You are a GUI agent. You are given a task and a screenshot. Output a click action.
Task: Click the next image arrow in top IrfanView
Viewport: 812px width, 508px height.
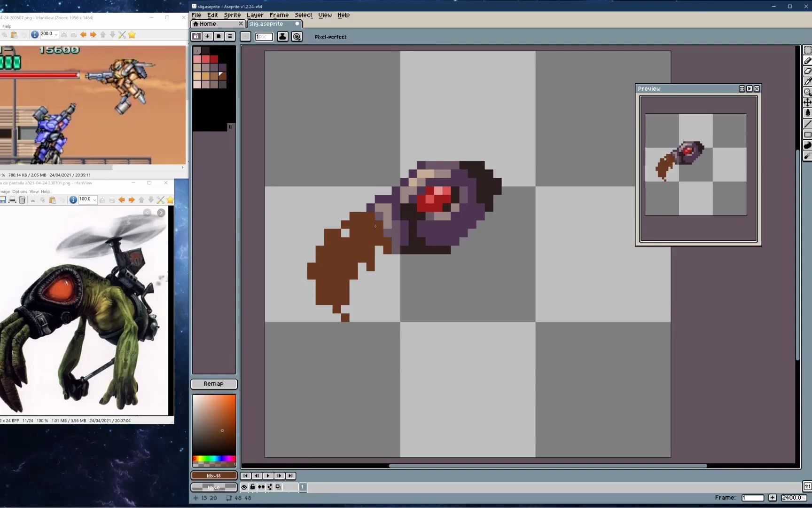(x=93, y=34)
